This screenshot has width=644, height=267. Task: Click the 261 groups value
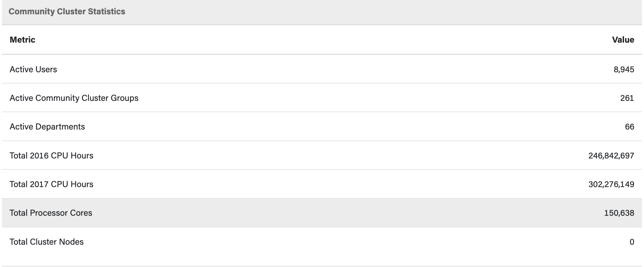pyautogui.click(x=627, y=98)
